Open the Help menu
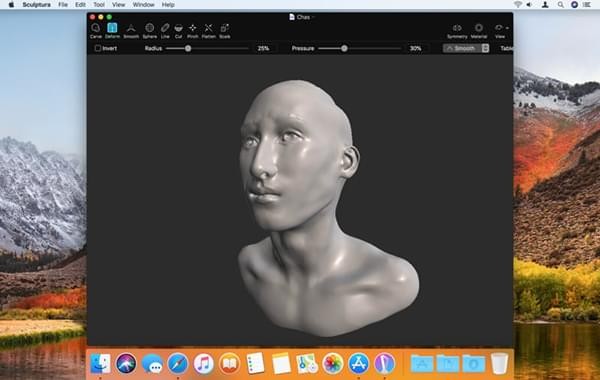 [x=168, y=5]
